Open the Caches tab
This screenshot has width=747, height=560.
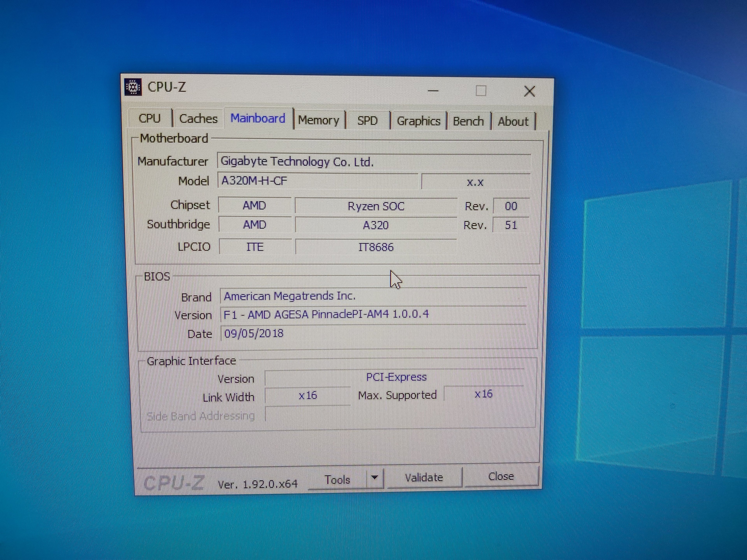198,119
